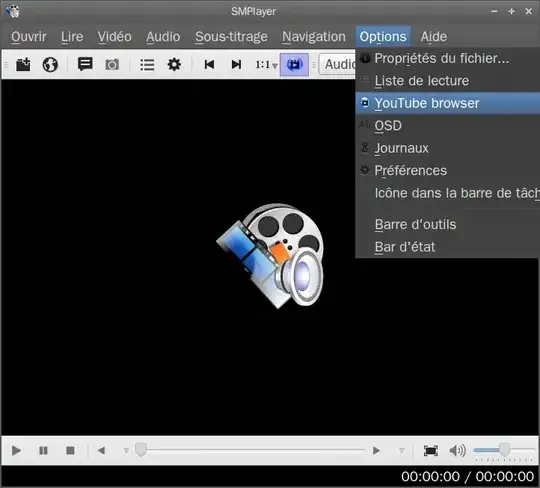Viewport: 540px width, 488px height.
Task: Start playback with the Play button
Action: coord(16,450)
